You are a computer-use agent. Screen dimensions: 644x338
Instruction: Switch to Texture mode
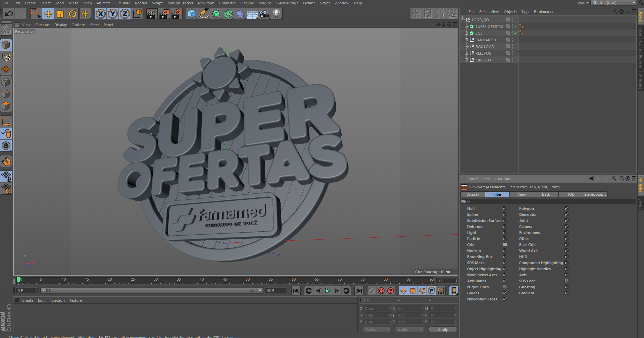6,57
